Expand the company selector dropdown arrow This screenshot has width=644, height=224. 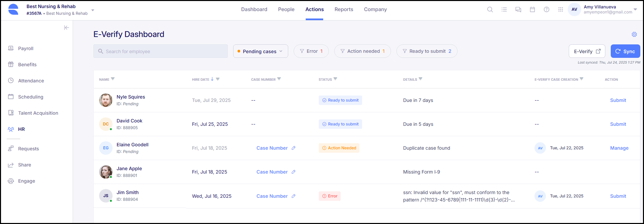[x=93, y=10]
